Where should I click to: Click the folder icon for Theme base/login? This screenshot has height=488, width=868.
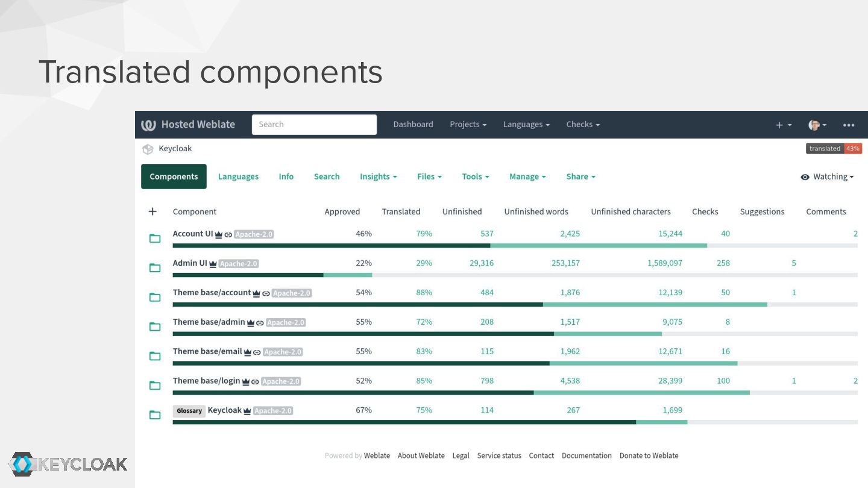tap(155, 386)
